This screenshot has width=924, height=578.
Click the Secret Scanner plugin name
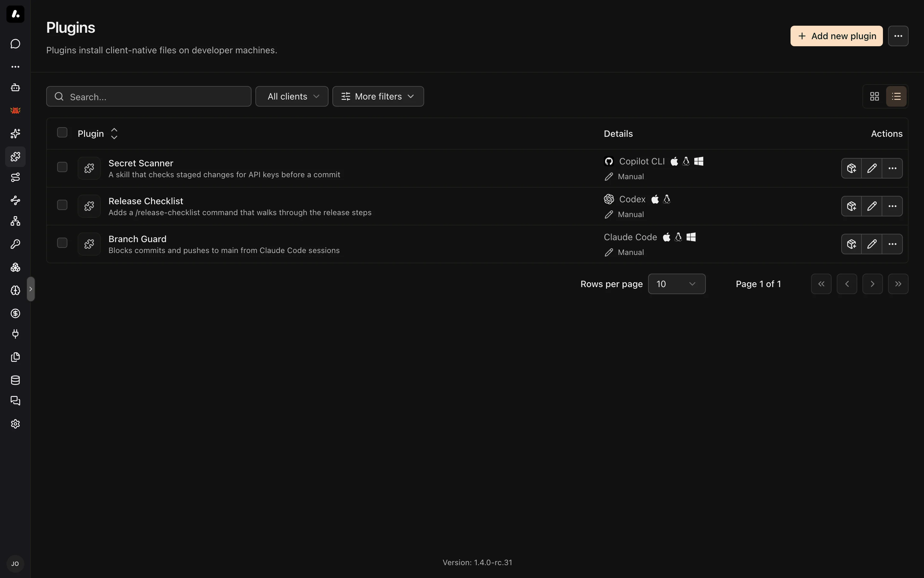pos(141,163)
